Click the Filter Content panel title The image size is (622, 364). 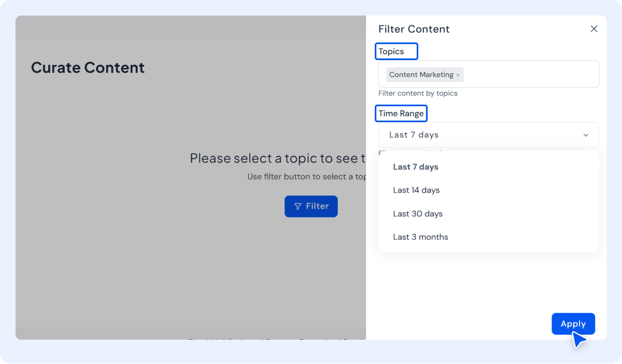[414, 29]
